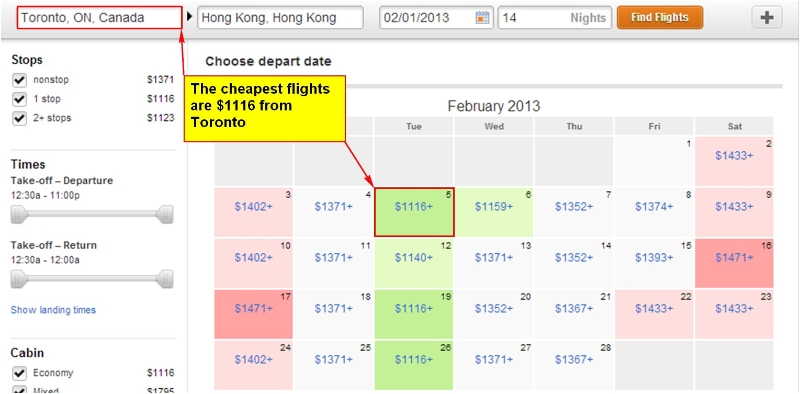The width and height of the screenshot is (800, 394).
Task: Pick February 26 at $1116+
Action: tap(414, 365)
